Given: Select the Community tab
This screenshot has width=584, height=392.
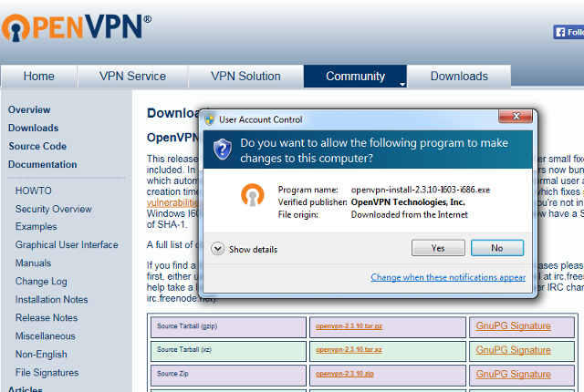Looking at the screenshot, I should (355, 77).
